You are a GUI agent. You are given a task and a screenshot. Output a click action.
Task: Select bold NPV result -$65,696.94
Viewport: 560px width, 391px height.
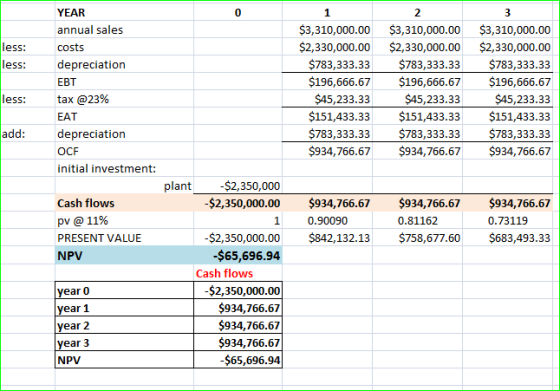tap(238, 255)
